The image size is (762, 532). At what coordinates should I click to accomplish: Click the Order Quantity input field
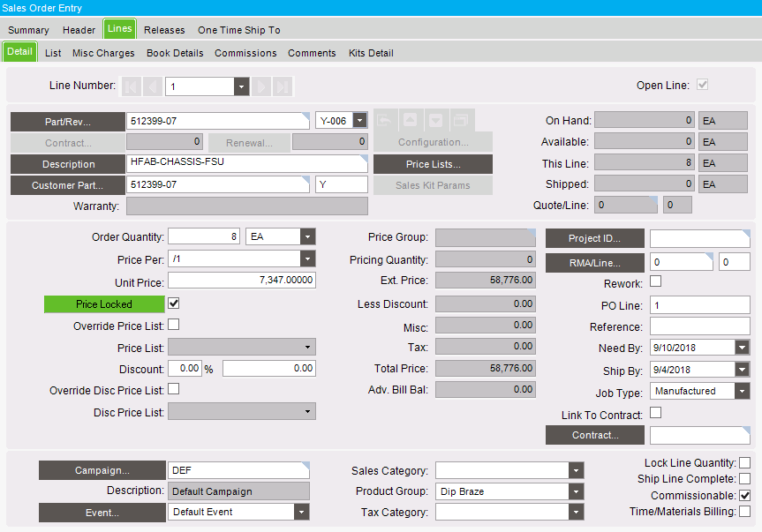coord(204,236)
